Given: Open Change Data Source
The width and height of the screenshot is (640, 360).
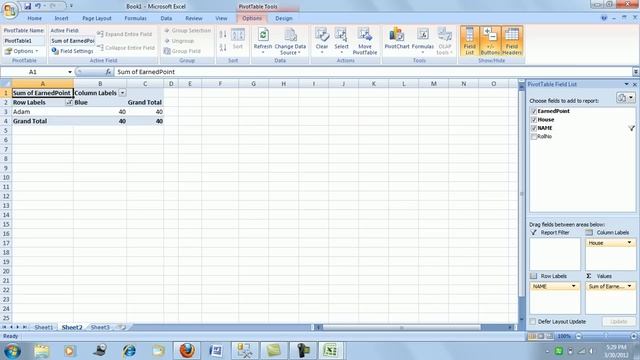Looking at the screenshot, I should (290, 41).
